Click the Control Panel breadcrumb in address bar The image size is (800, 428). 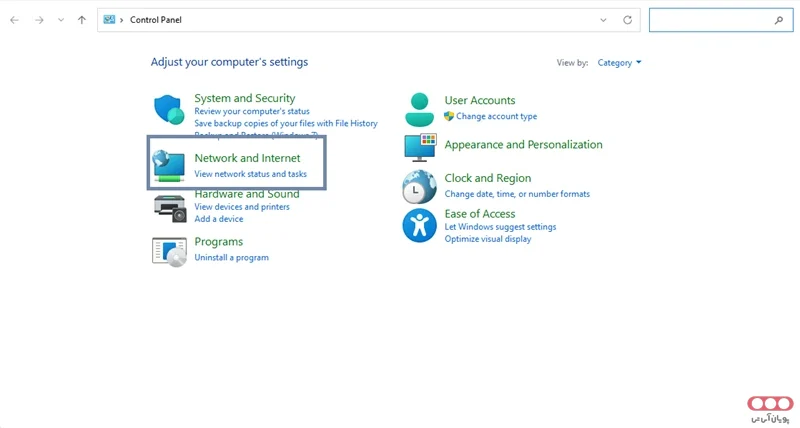[156, 20]
